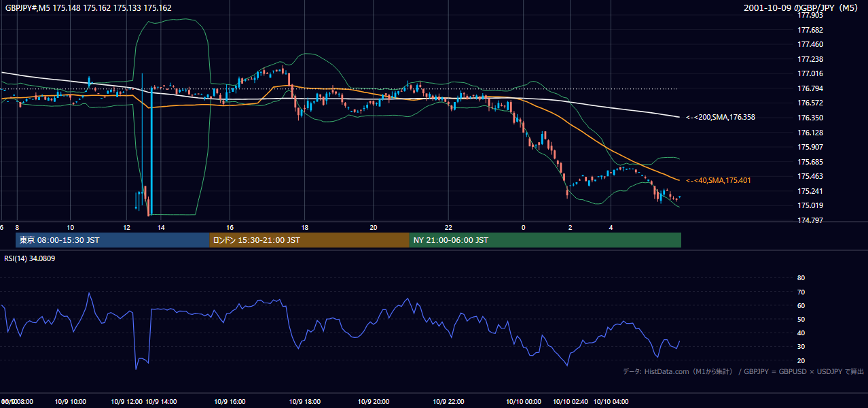Click price axis label 175.241
The image size is (868, 408).
[810, 191]
